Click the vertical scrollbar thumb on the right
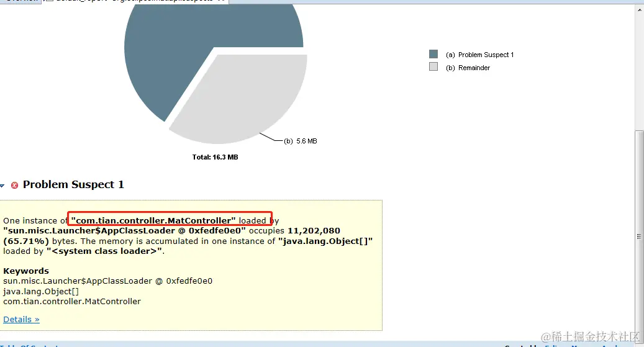 [x=639, y=236]
